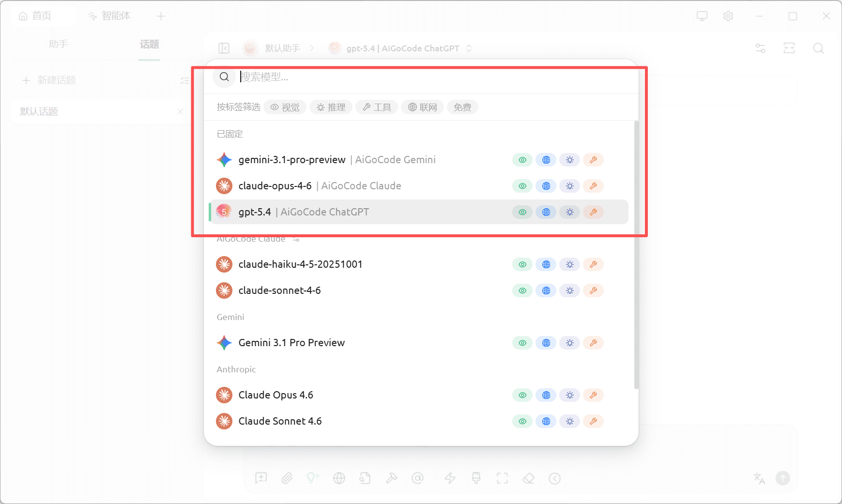This screenshot has height=504, width=842.
Task: Select claude-opus-4-6 pinned model
Action: point(419,186)
